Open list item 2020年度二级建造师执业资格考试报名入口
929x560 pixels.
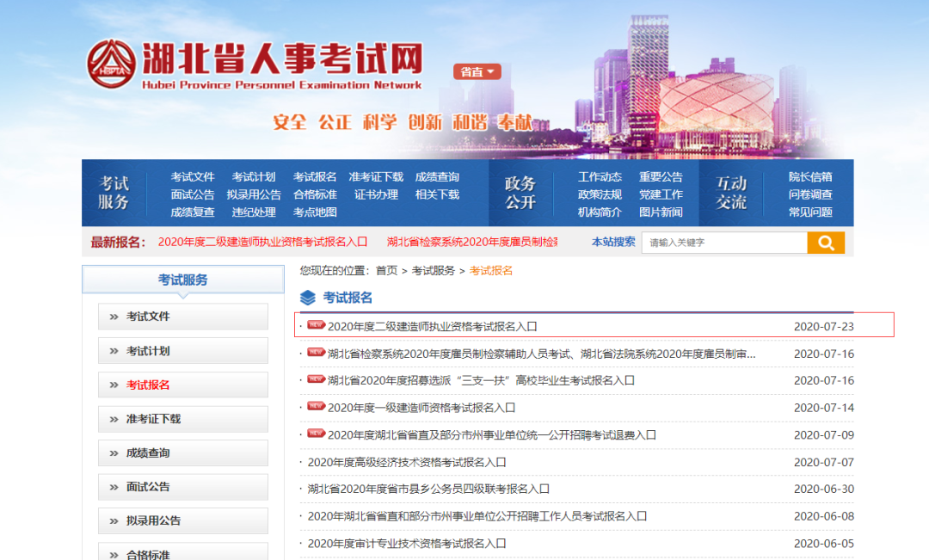point(433,327)
